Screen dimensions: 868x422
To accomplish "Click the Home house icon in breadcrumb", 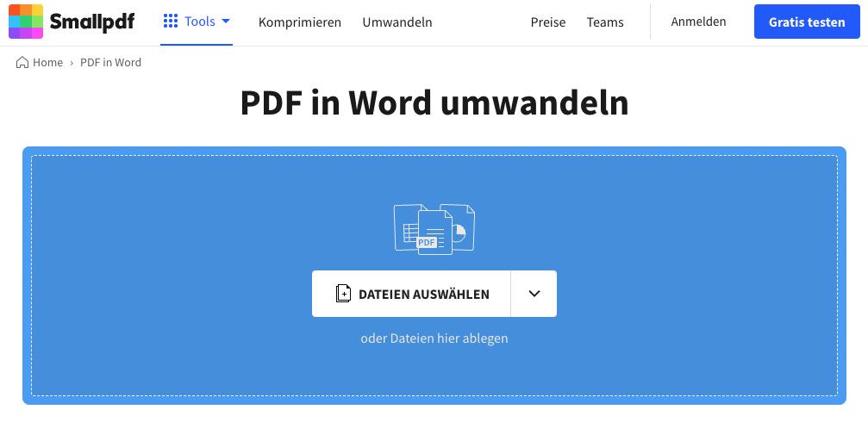I will pyautogui.click(x=22, y=62).
